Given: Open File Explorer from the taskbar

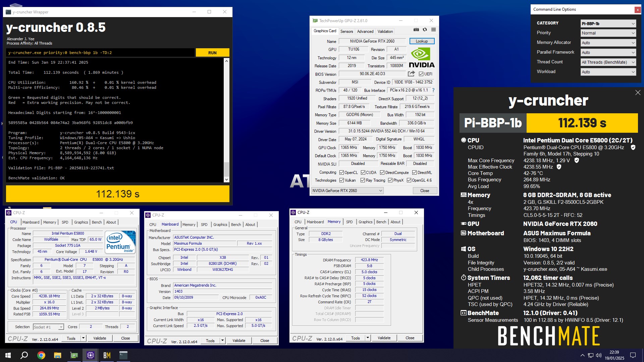Looking at the screenshot, I should pyautogui.click(x=57, y=355).
